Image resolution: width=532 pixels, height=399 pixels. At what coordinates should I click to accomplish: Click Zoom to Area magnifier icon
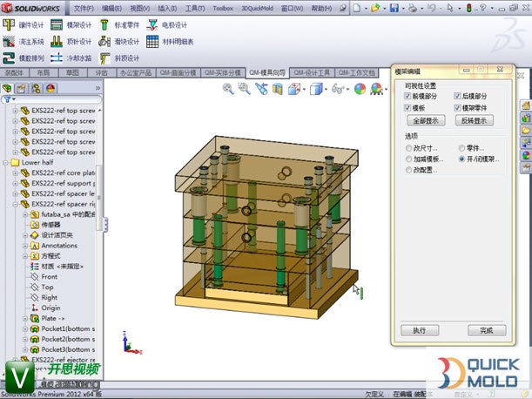coord(244,89)
